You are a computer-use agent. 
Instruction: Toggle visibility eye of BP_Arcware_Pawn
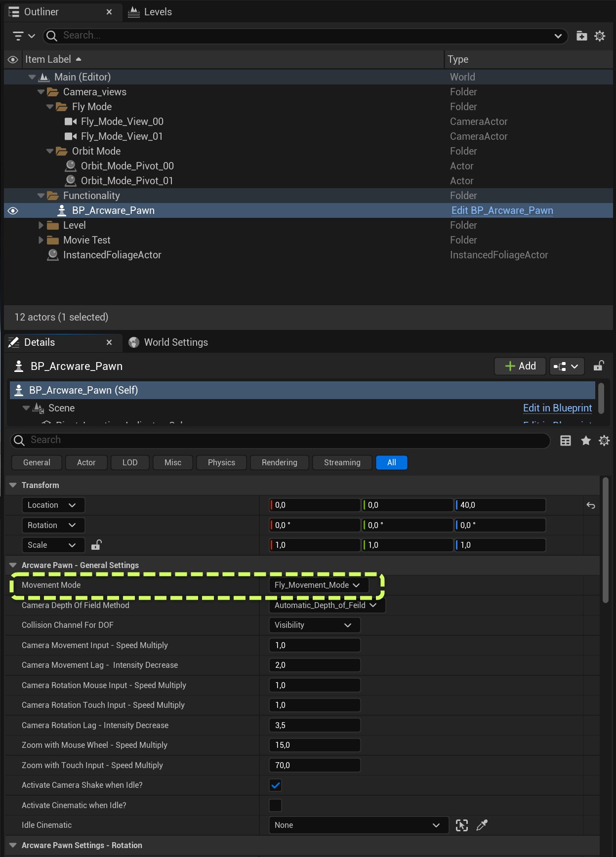pyautogui.click(x=13, y=211)
